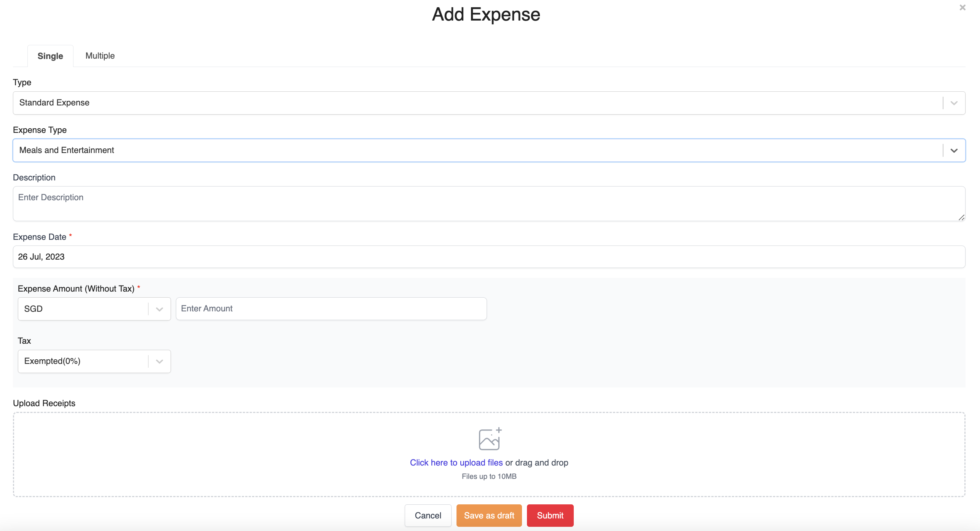
Task: Click Standard Expense selection text
Action: coord(54,103)
